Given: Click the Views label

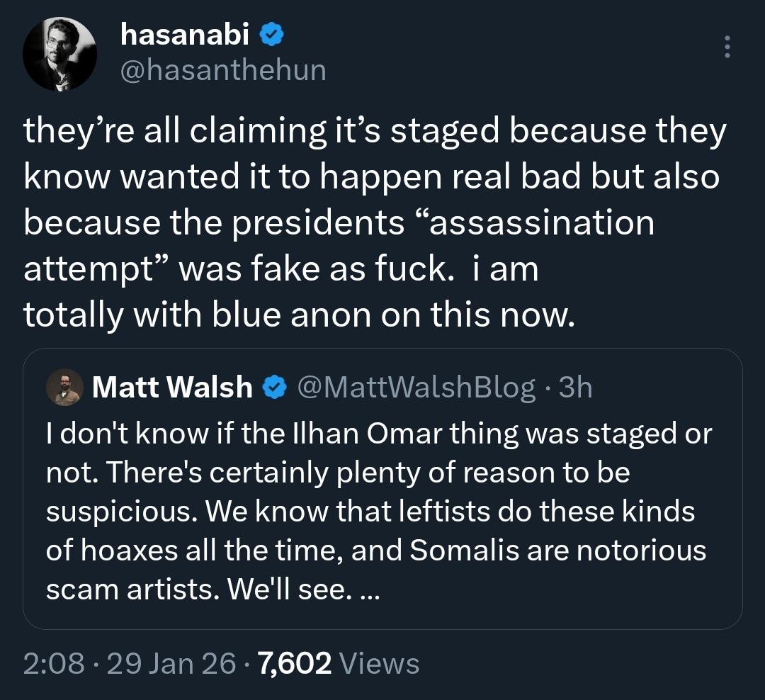Looking at the screenshot, I should 380,664.
